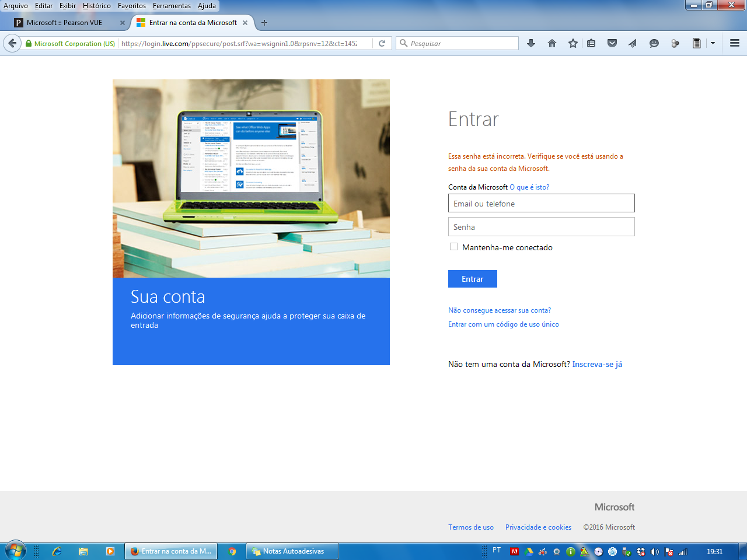
Task: Open 'O que é isto?' link
Action: point(529,187)
